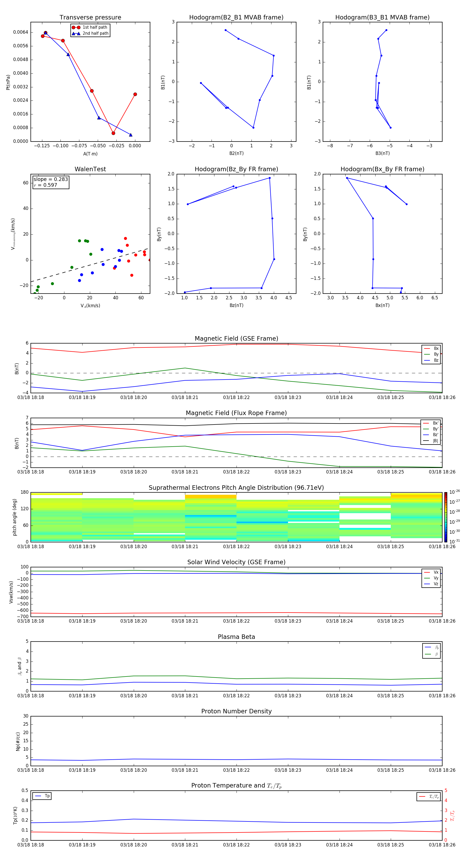Select the "2nd half path" legend entry

(90, 33)
